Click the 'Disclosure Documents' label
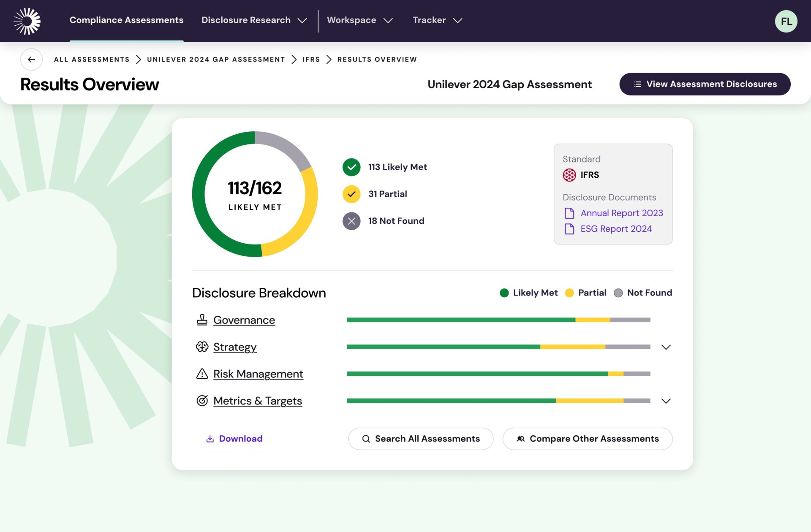Screen dimensions: 811x532 click(x=609, y=197)
